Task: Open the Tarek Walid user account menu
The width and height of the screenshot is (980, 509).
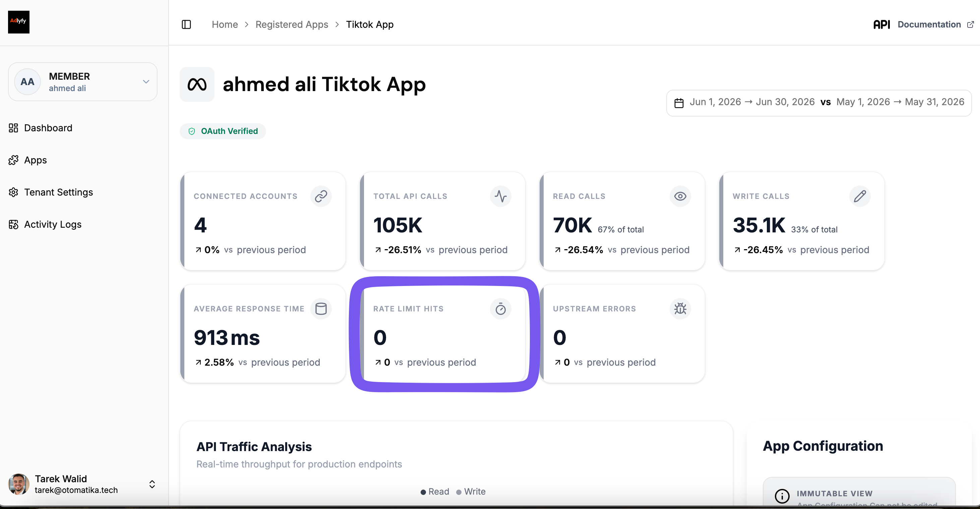Action: (82, 484)
